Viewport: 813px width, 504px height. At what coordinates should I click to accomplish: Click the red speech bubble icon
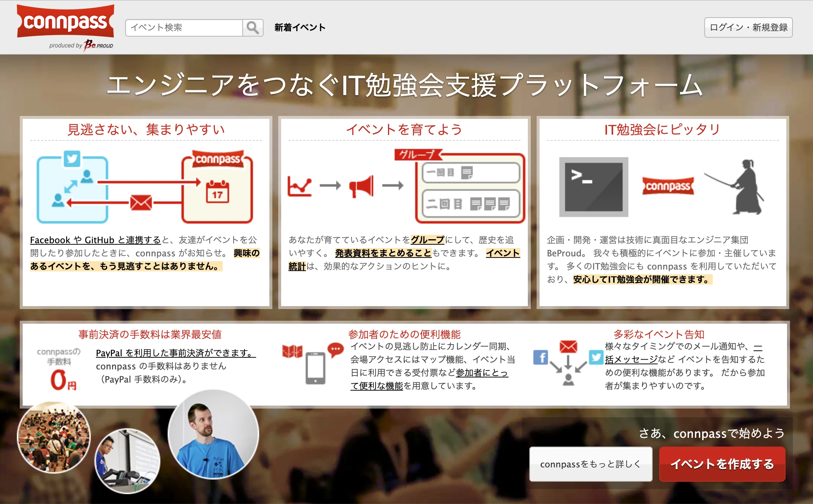pyautogui.click(x=336, y=350)
